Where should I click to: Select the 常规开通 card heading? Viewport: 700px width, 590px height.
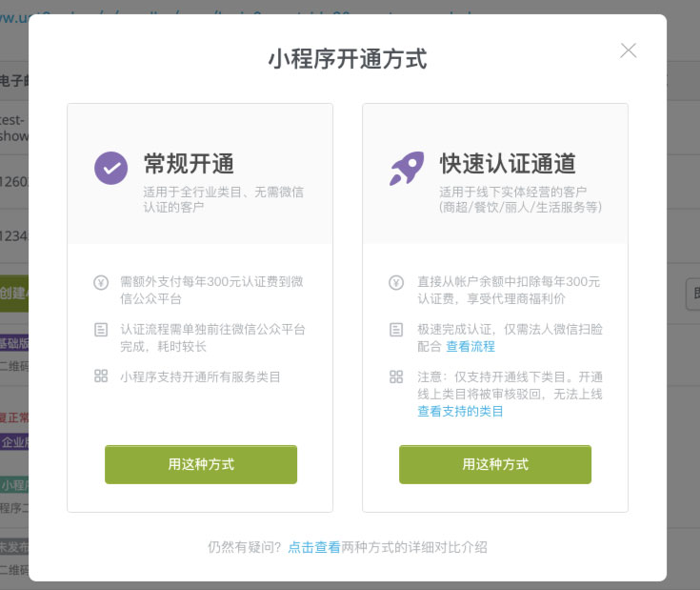189,162
